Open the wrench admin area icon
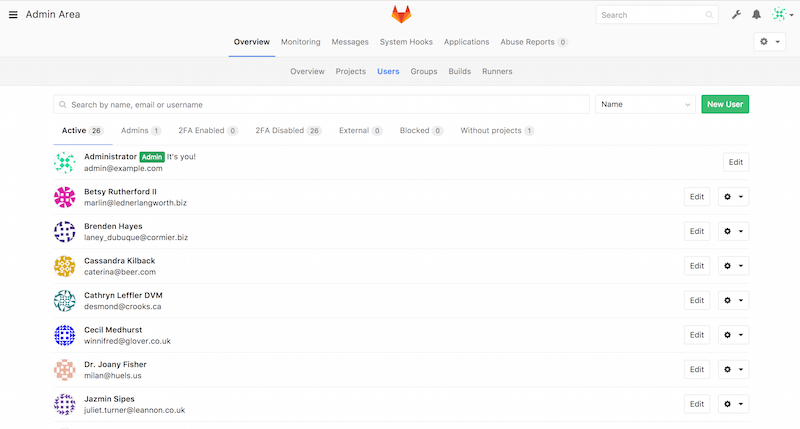Viewport: 800px width, 429px height. (x=737, y=15)
